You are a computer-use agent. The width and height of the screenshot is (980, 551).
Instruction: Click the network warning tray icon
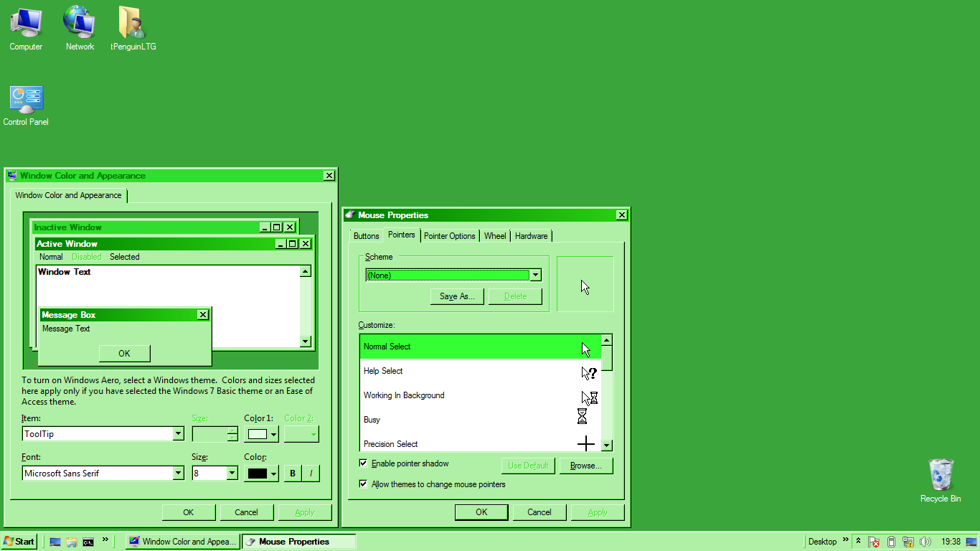click(908, 542)
